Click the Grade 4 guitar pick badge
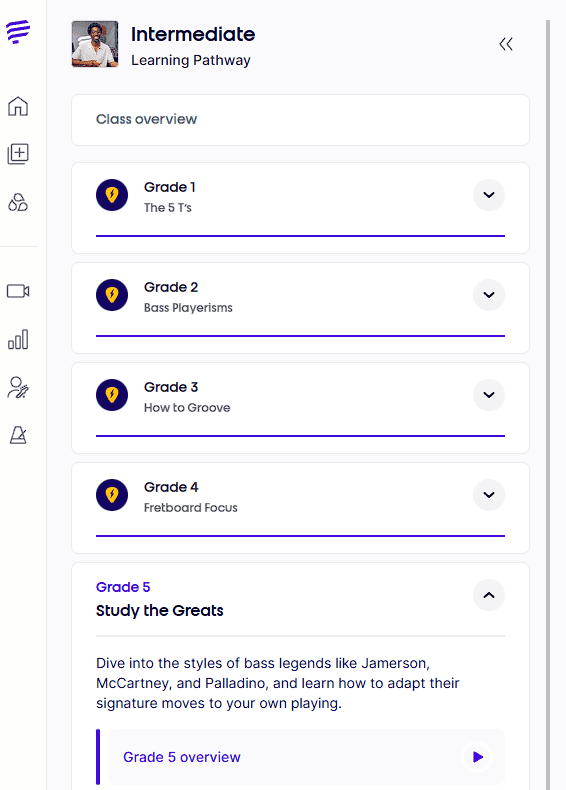The image size is (566, 790). (x=112, y=495)
